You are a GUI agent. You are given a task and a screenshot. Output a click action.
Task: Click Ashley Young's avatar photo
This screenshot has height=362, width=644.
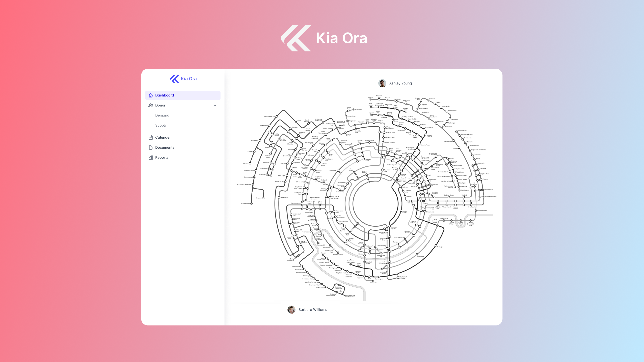382,83
